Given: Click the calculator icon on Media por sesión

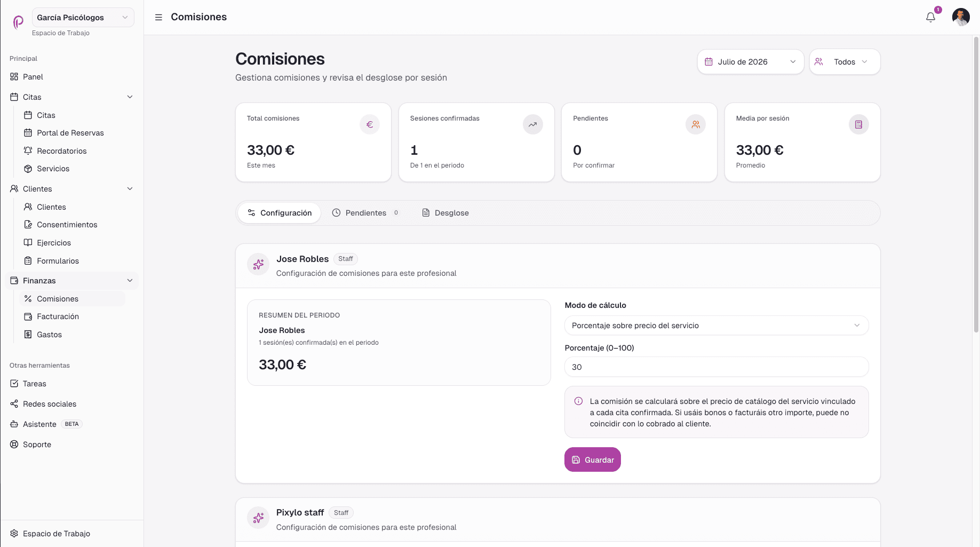Looking at the screenshot, I should [858, 124].
